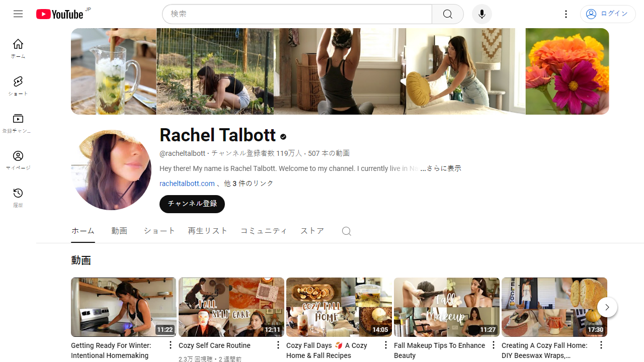Open options menu for Cozy Self Care Routine
This screenshot has height=362, width=644.
tap(278, 345)
